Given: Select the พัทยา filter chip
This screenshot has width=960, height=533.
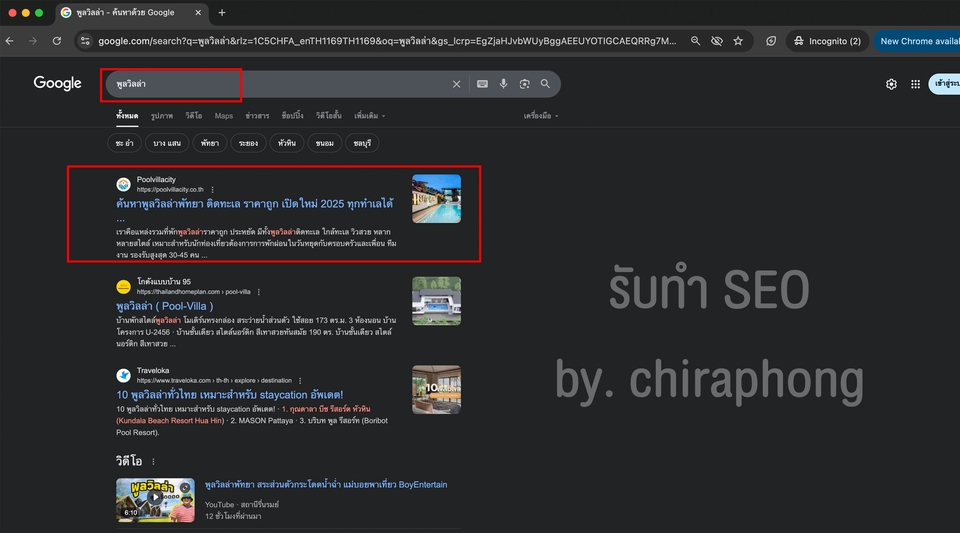Looking at the screenshot, I should pyautogui.click(x=209, y=143).
